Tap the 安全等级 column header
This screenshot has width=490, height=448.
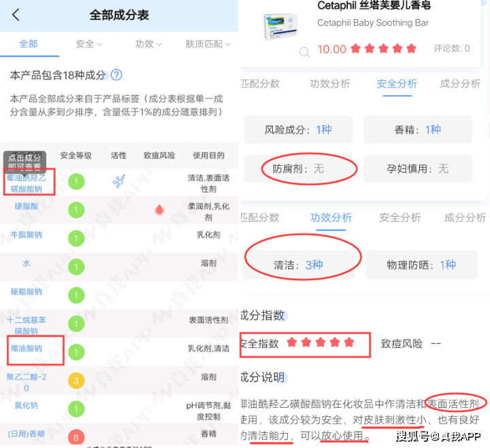click(76, 156)
